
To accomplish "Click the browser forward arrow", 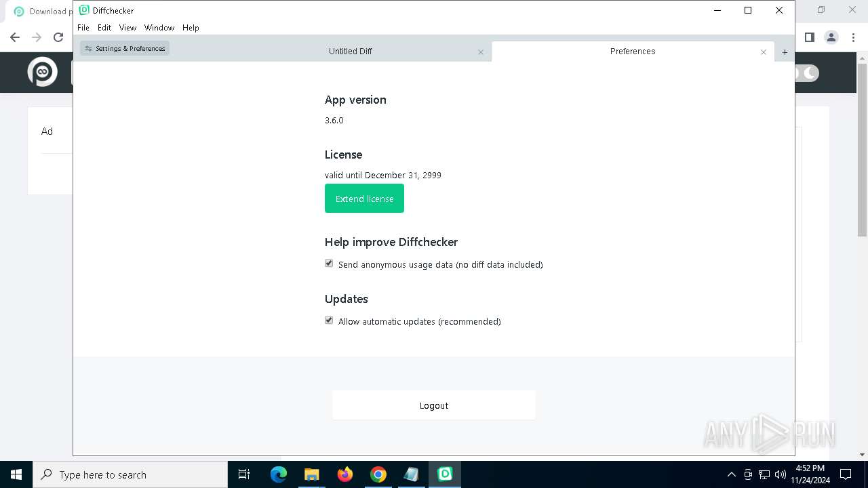I will tap(37, 37).
